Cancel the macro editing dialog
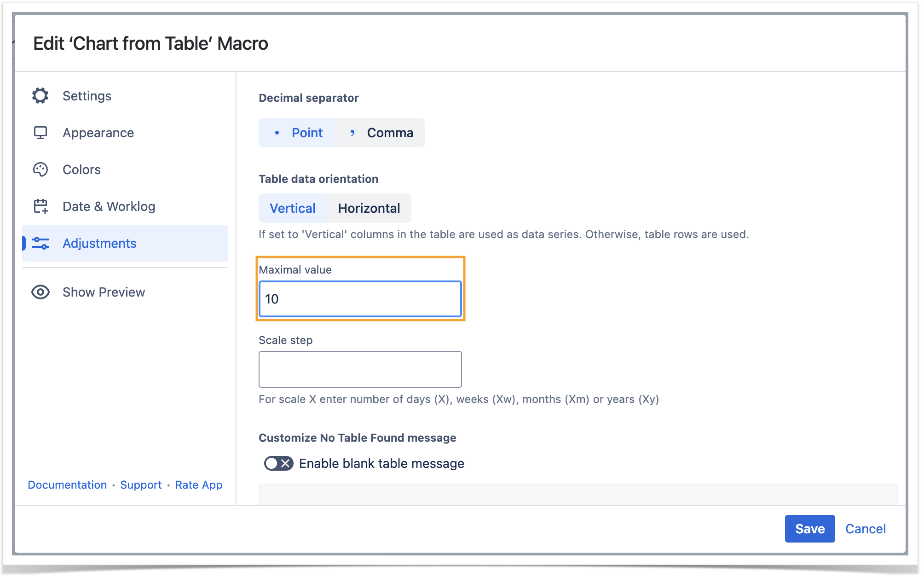The image size is (924, 578). click(865, 529)
